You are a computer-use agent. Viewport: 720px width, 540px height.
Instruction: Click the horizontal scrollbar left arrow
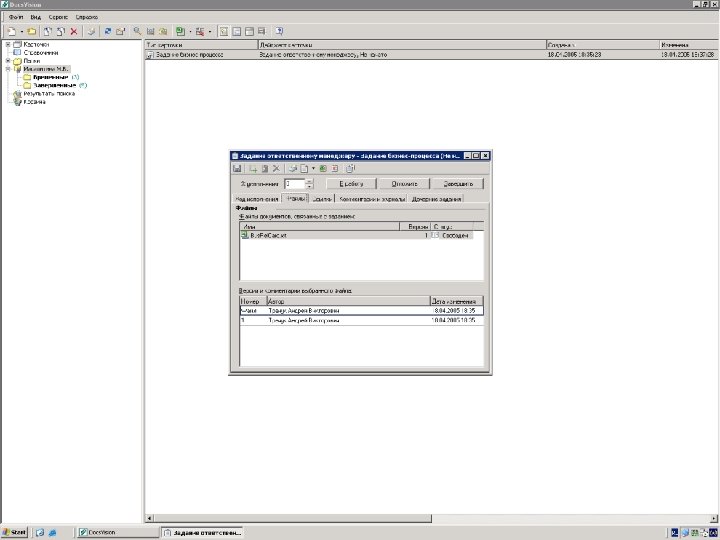[x=149, y=518]
